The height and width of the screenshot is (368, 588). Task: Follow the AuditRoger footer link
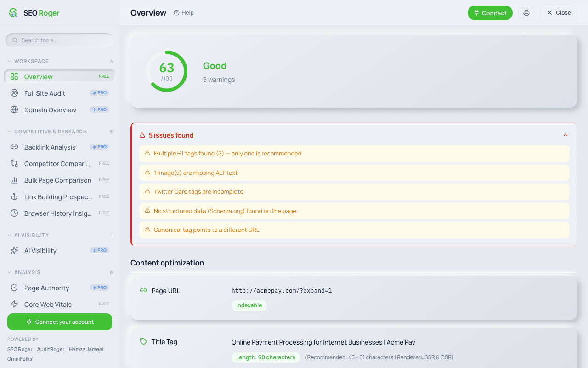[51, 349]
